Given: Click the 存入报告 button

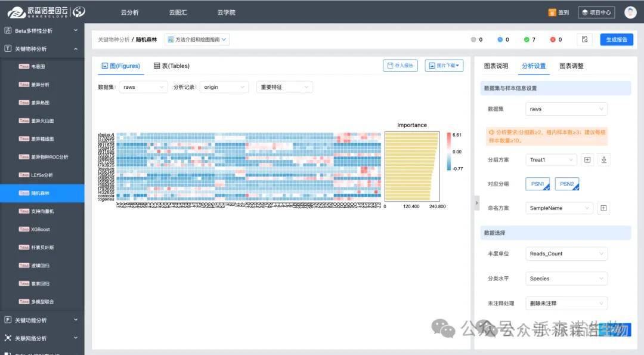Looking at the screenshot, I should click(400, 66).
